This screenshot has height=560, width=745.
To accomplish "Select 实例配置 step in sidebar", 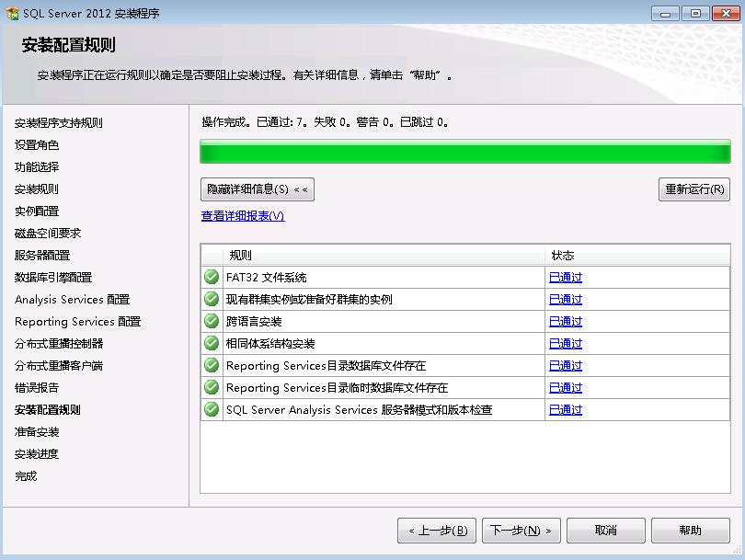I will [x=37, y=211].
